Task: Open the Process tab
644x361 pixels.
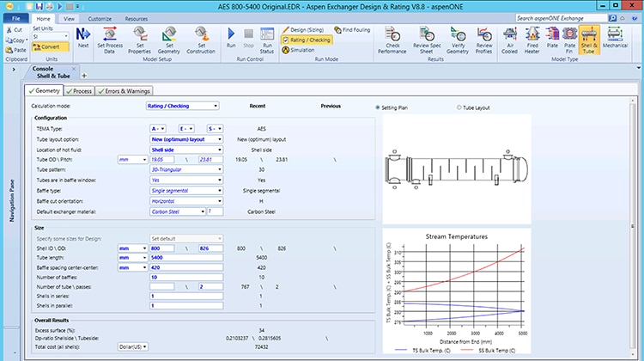Action: coord(79,91)
